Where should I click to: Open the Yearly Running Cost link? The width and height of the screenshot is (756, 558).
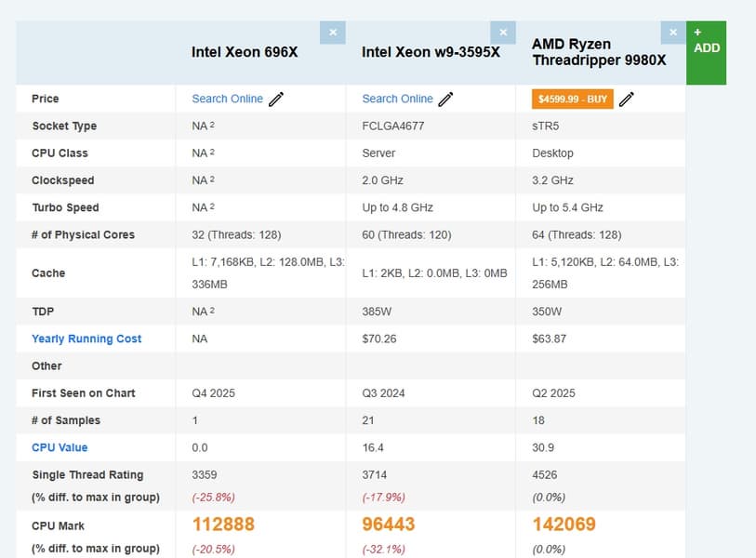(86, 339)
